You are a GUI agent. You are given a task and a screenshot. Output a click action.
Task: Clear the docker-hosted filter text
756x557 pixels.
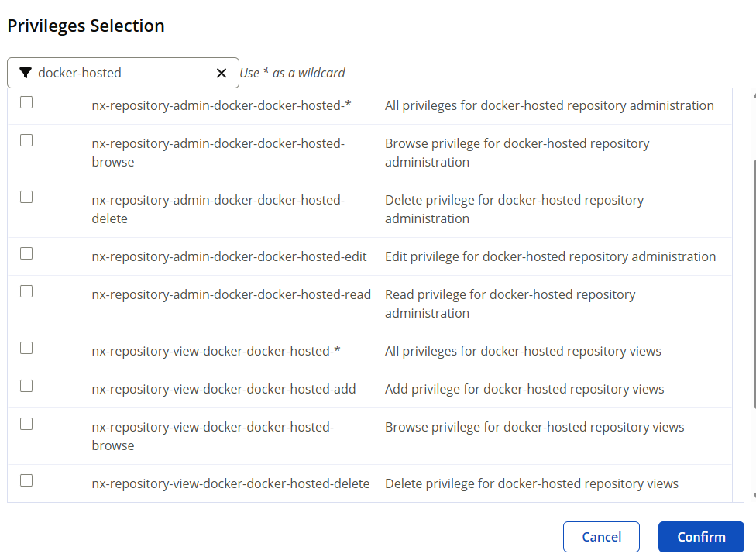tap(222, 73)
